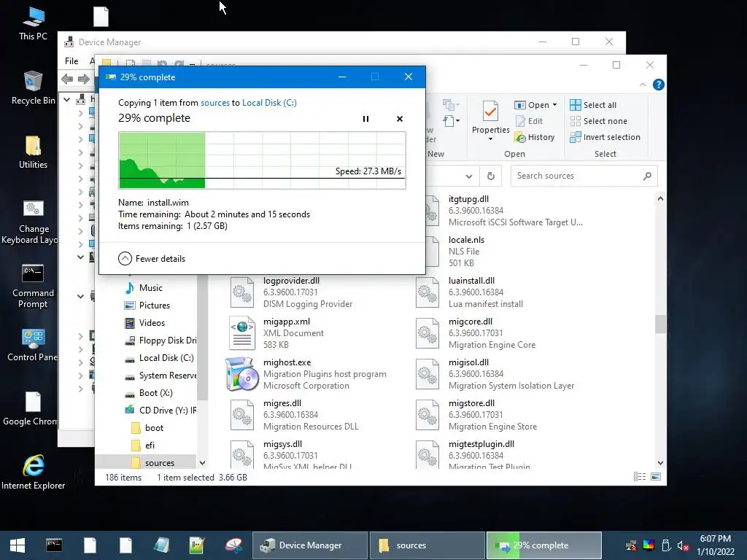Select the migsys.dll file
Screen dimensions: 747x560
click(x=290, y=455)
